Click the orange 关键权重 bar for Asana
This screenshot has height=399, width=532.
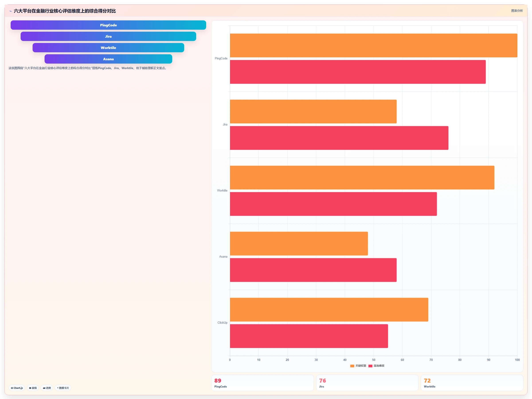(x=299, y=243)
